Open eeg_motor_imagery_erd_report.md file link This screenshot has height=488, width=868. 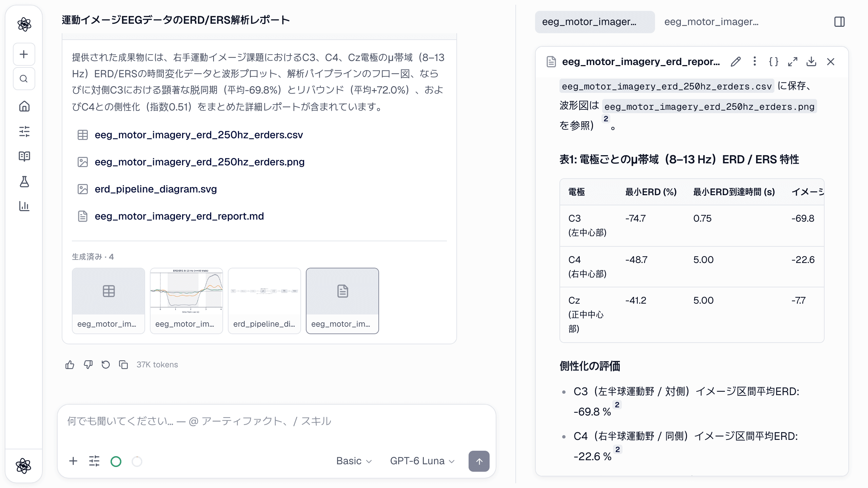coord(179,216)
